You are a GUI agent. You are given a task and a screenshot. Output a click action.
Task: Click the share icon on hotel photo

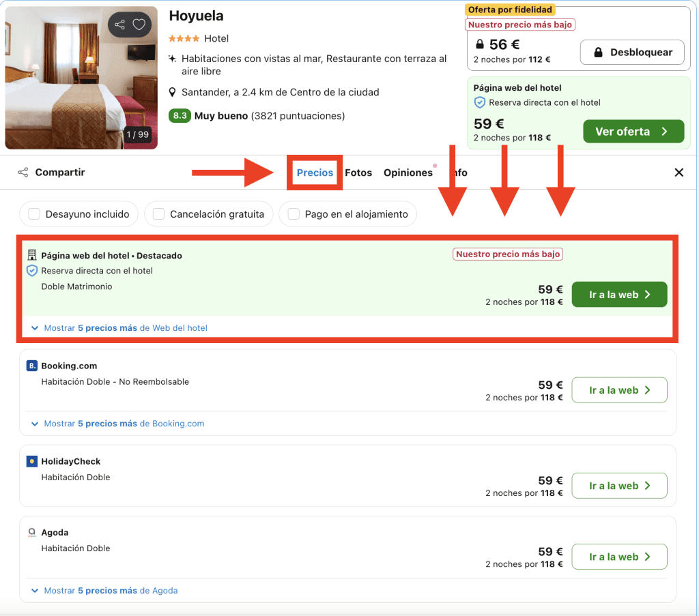point(120,25)
